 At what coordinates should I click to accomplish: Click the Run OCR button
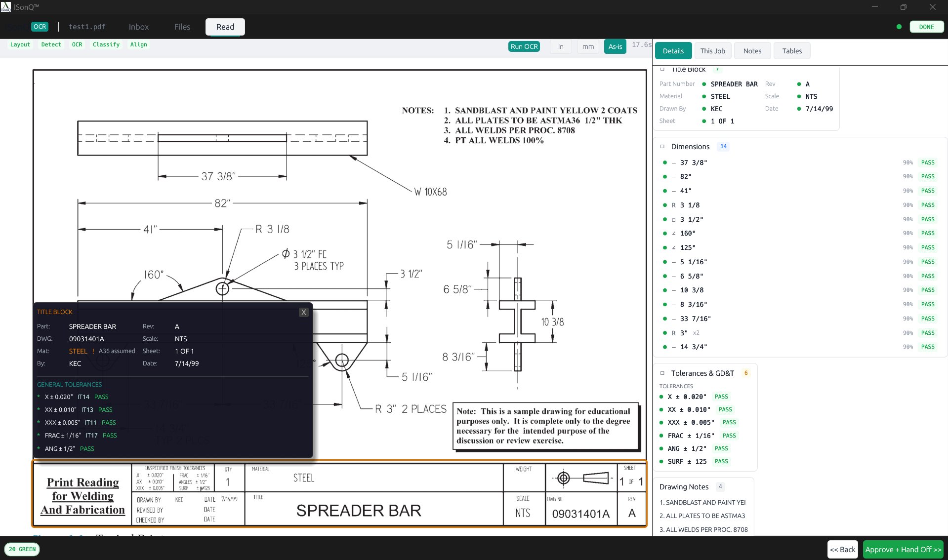coord(524,46)
